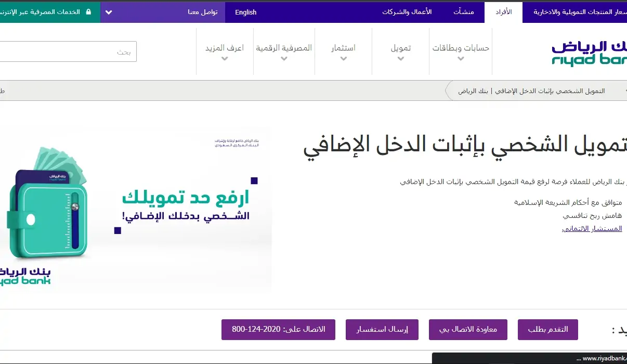Click the معاودة الاتصال بي callback button
The width and height of the screenshot is (627, 364).
[468, 330]
